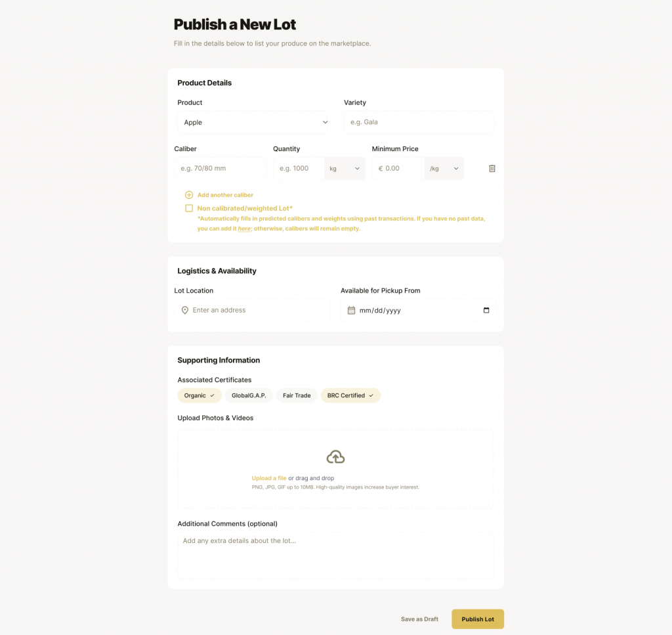The width and height of the screenshot is (672, 635).
Task: Deselect the Organic certificate chip
Action: [x=199, y=395]
